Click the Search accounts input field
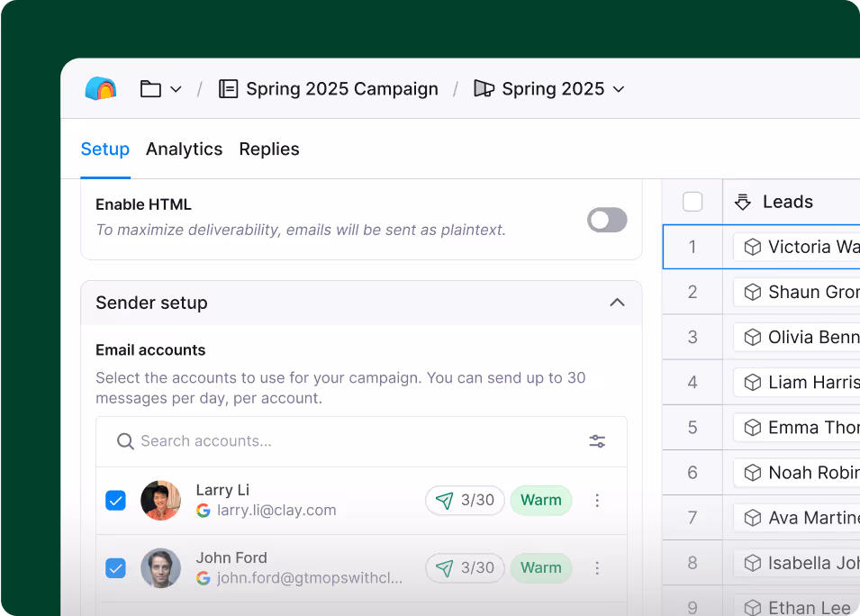 [361, 441]
